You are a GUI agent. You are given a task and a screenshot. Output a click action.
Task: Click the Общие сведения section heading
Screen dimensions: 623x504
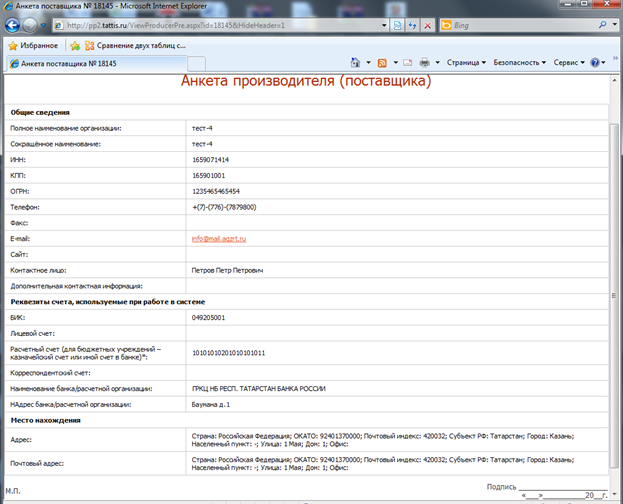[40, 112]
